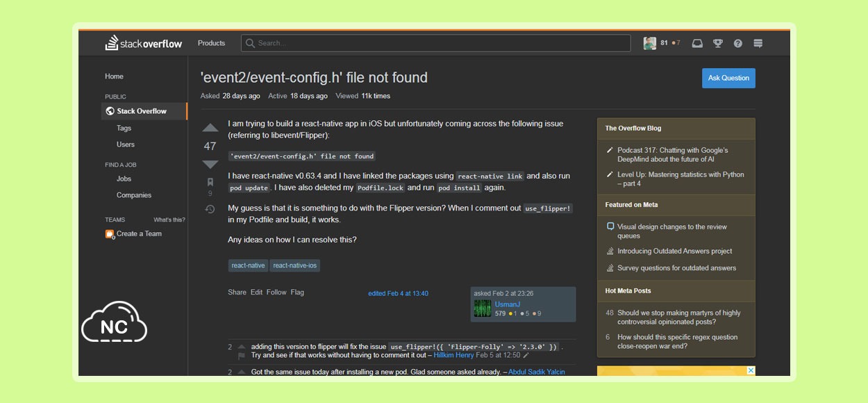Screen dimensions: 868x403
Task: Open Abdul Sadik Yalcin's profile link
Action: click(537, 372)
